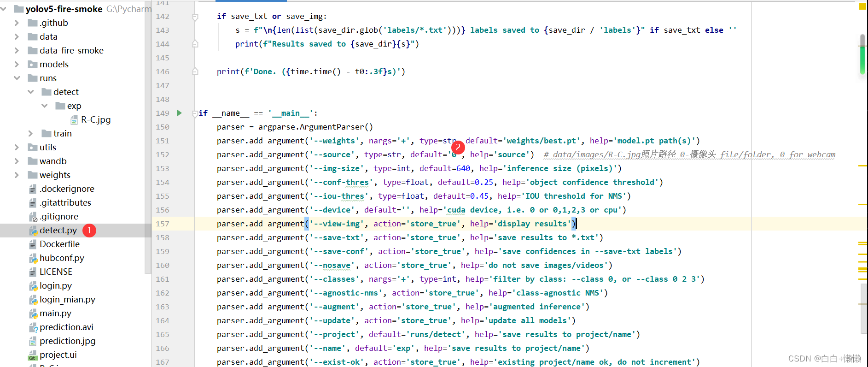Click the .github folder icon
868x367 pixels.
33,23
